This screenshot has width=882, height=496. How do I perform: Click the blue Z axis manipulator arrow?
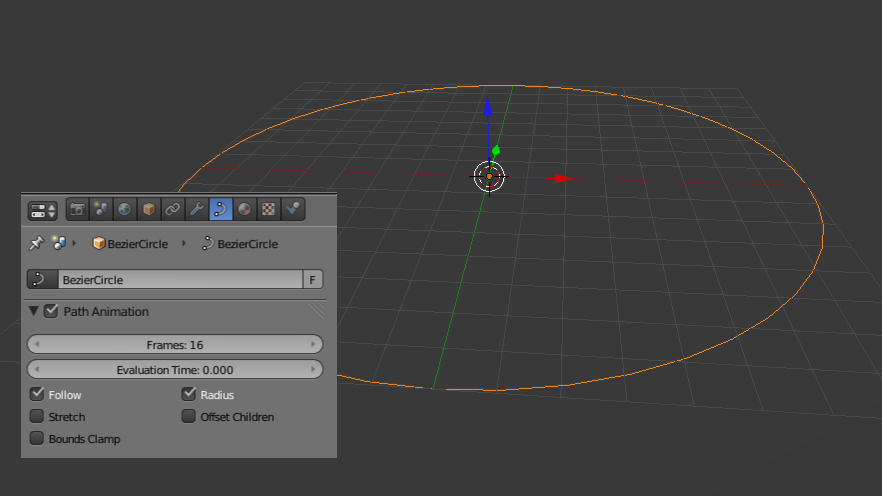488,107
